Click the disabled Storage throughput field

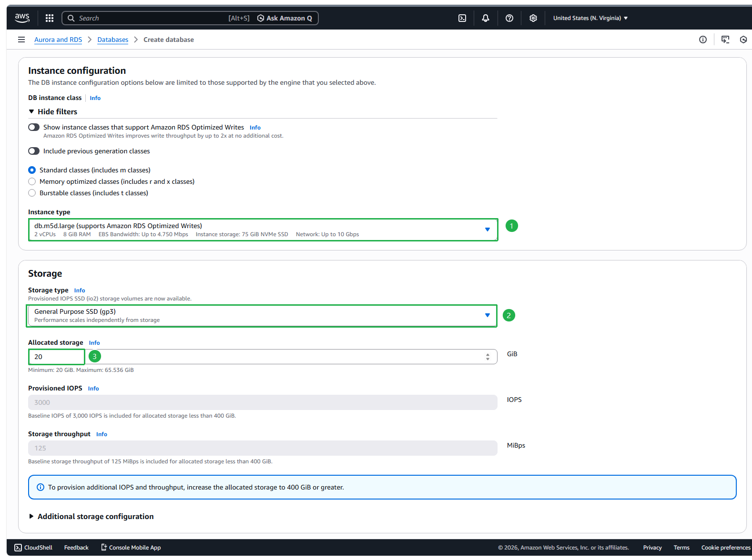pyautogui.click(x=263, y=448)
